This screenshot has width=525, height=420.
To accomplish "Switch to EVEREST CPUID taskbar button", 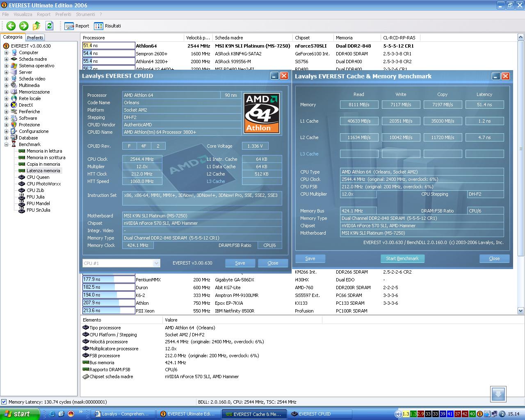I will (320, 414).
